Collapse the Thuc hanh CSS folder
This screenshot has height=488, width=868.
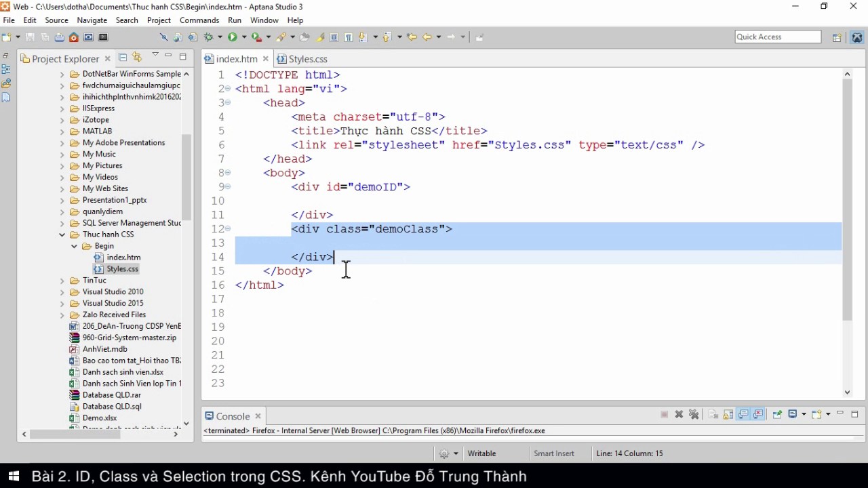point(62,235)
